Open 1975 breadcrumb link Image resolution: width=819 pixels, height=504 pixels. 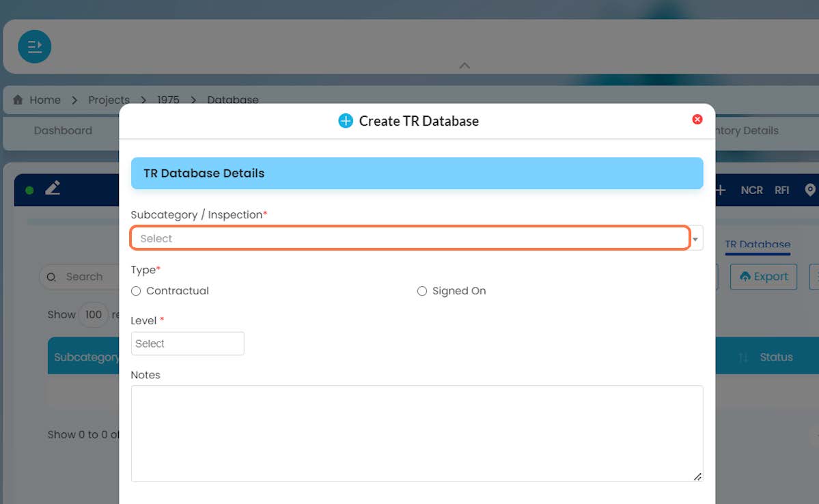[168, 100]
